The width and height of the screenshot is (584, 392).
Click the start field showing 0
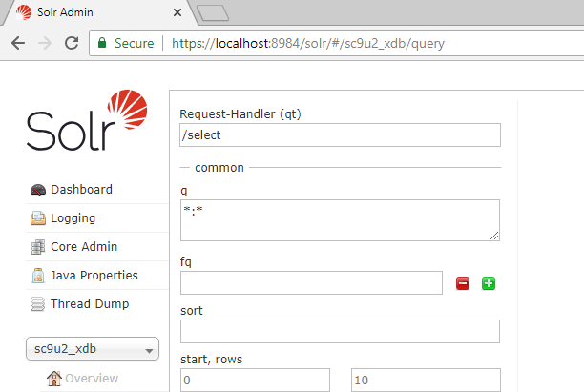(x=255, y=381)
